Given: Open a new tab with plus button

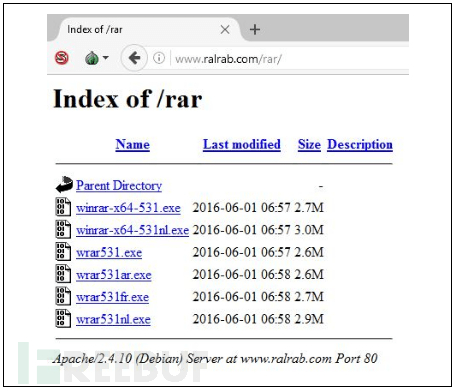Looking at the screenshot, I should point(255,30).
